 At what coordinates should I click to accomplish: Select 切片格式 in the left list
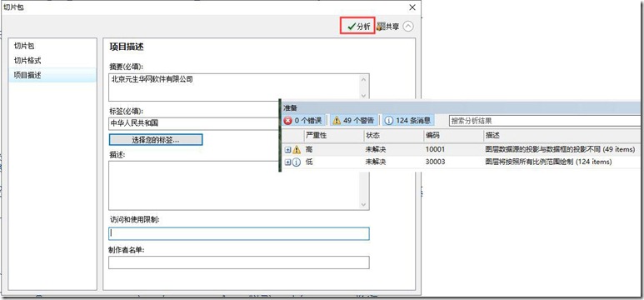pyautogui.click(x=52, y=60)
